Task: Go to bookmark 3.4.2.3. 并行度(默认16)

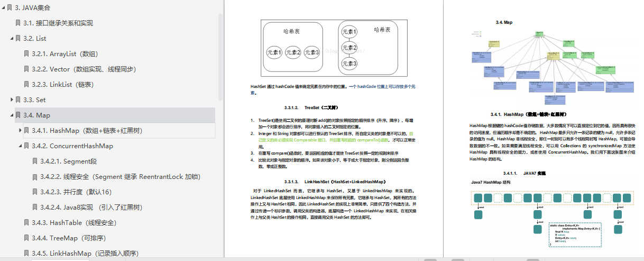Action: [x=76, y=192]
